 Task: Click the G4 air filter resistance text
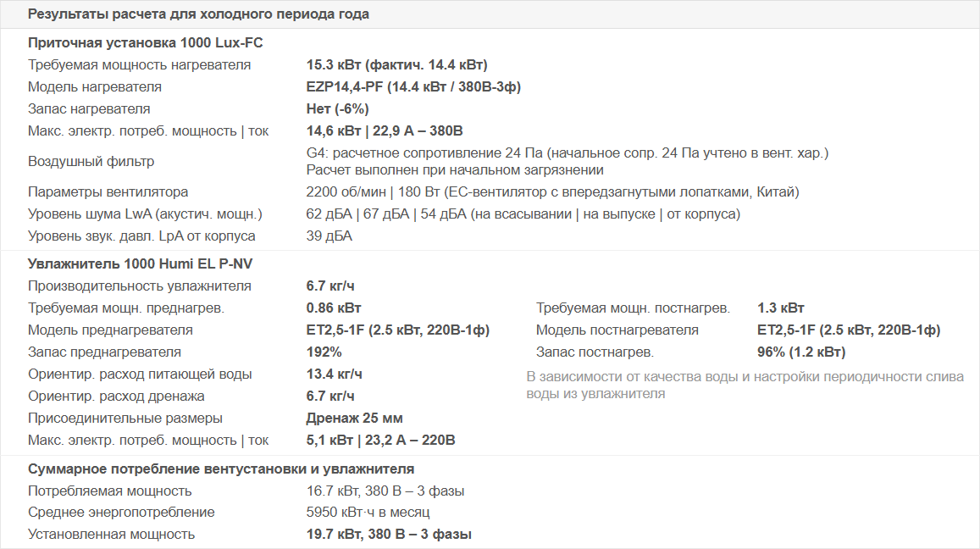tap(567, 153)
